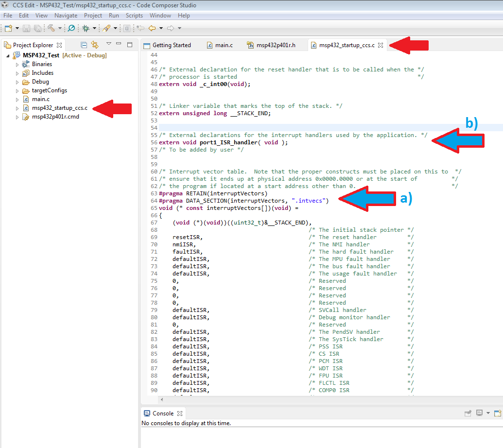The image size is (503, 448).
Task: Close the Project Explorer view
Action: 59,45
